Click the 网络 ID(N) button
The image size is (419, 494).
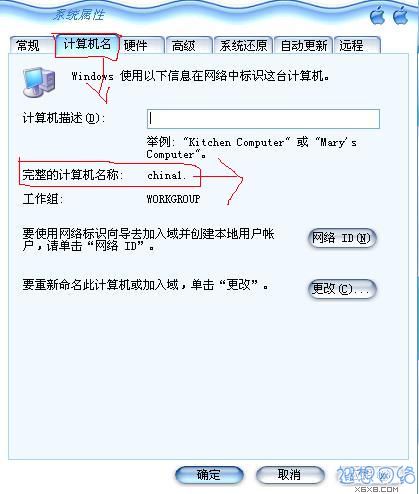342,238
